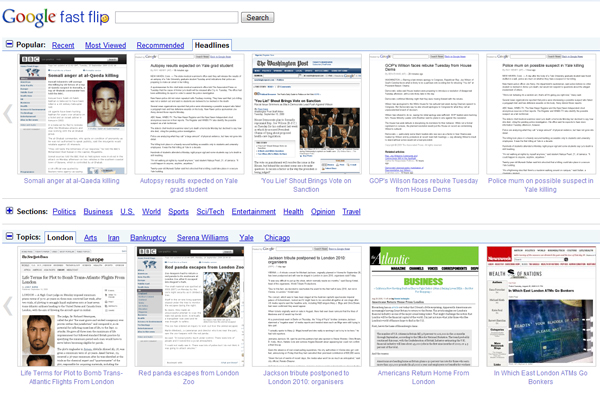Open the Health section

(x=293, y=212)
